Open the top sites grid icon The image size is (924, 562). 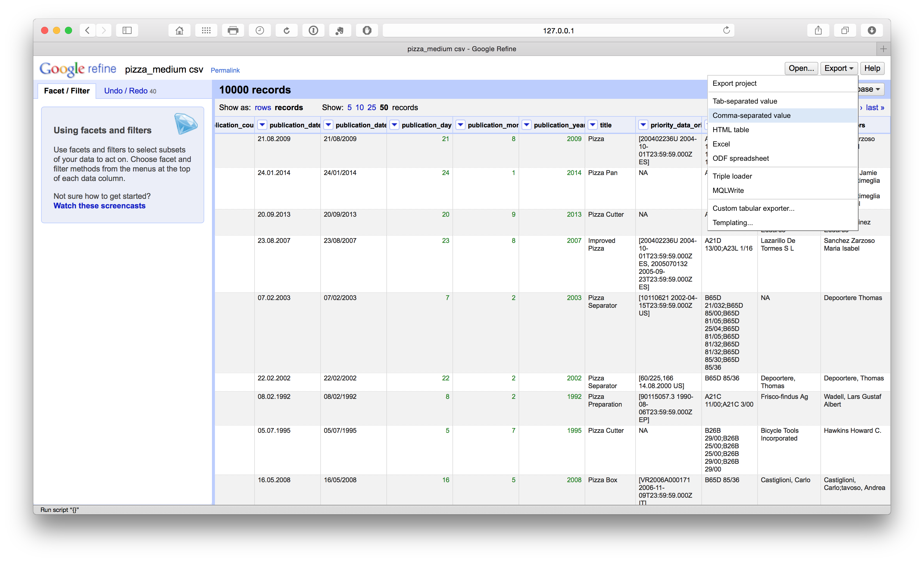coord(206,30)
